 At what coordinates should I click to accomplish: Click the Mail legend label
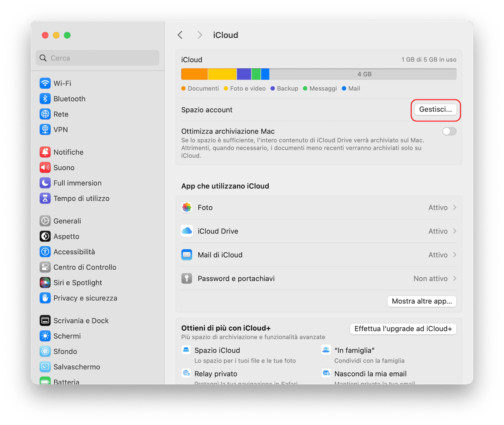click(354, 89)
